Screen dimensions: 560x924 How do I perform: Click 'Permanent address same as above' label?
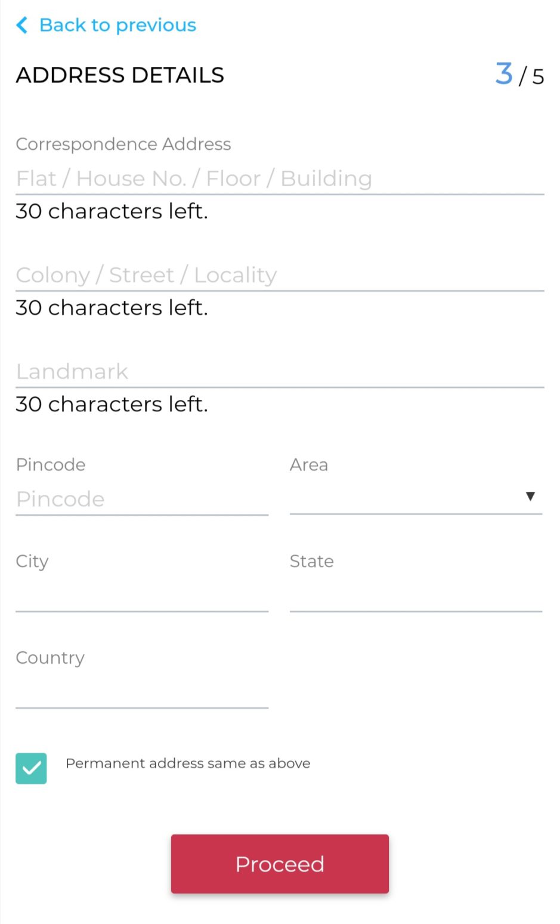click(x=188, y=763)
